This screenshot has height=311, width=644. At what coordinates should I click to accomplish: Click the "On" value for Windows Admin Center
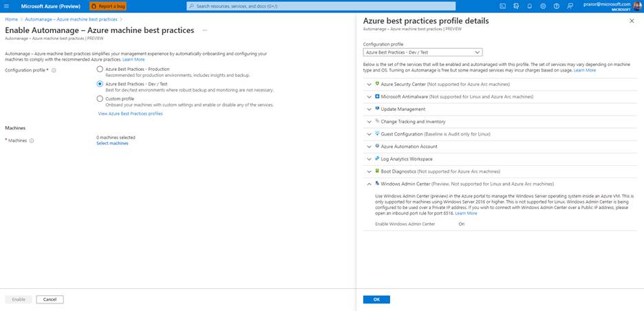[x=462, y=224]
